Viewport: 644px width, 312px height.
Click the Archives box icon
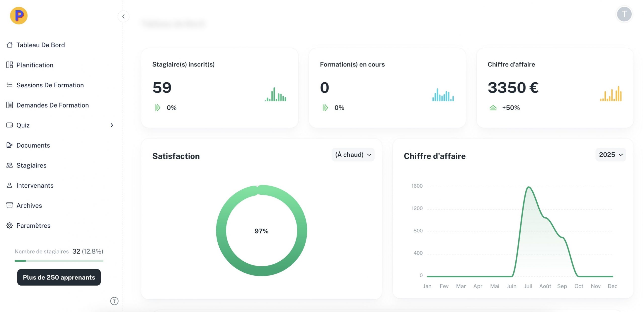pos(10,205)
